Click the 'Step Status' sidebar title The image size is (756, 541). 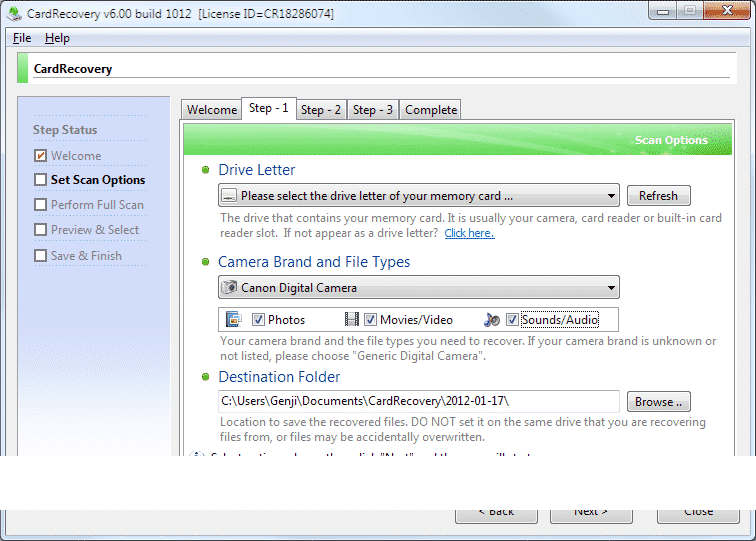click(x=65, y=130)
